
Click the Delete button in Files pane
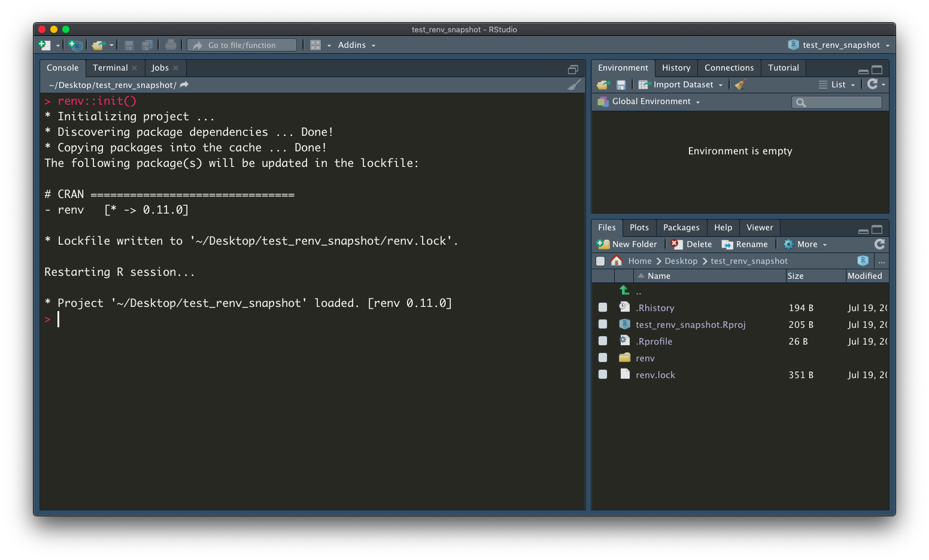[x=691, y=244]
